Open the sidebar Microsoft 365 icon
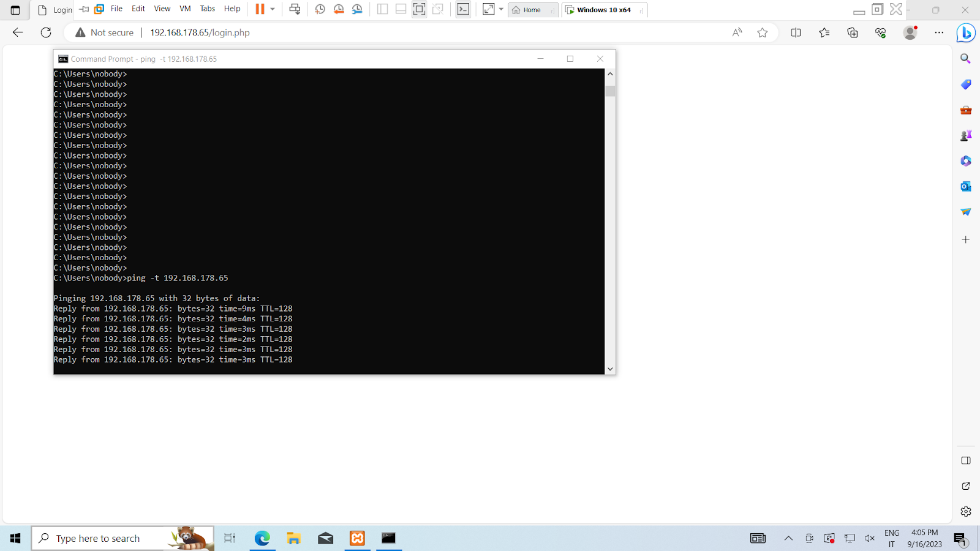Image resolution: width=980 pixels, height=551 pixels. point(966,161)
